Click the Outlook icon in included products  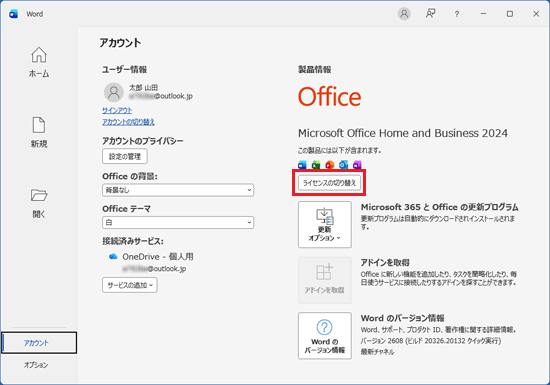click(x=343, y=164)
